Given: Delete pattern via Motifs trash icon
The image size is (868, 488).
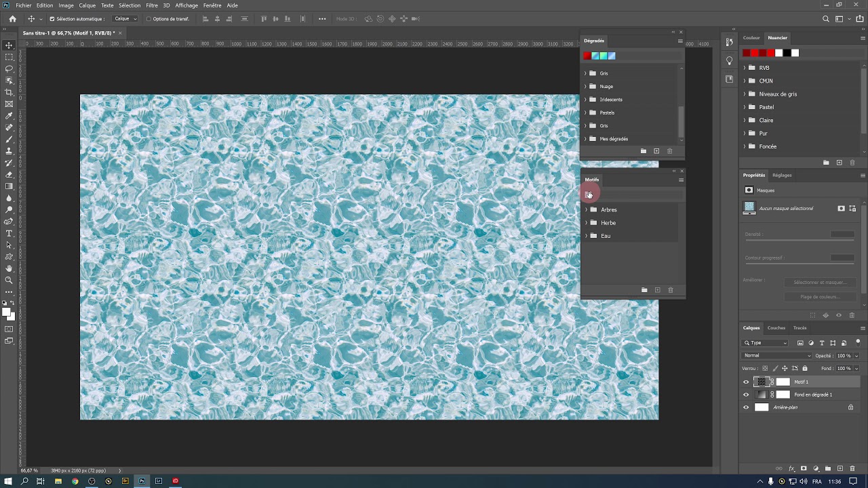Looking at the screenshot, I should 671,290.
